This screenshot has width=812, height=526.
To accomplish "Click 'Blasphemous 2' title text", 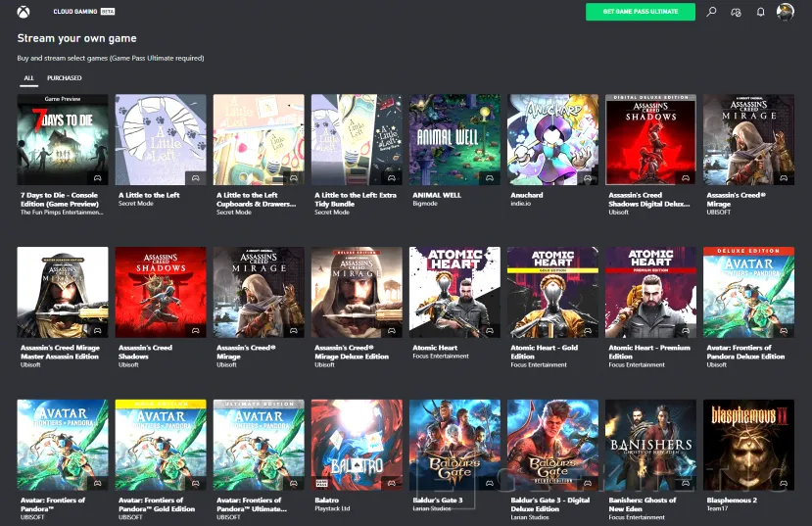I will [732, 501].
